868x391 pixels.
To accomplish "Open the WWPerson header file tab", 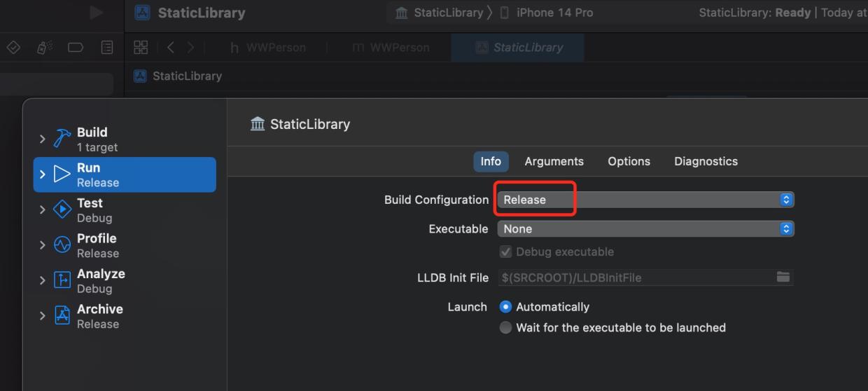I will [x=269, y=48].
